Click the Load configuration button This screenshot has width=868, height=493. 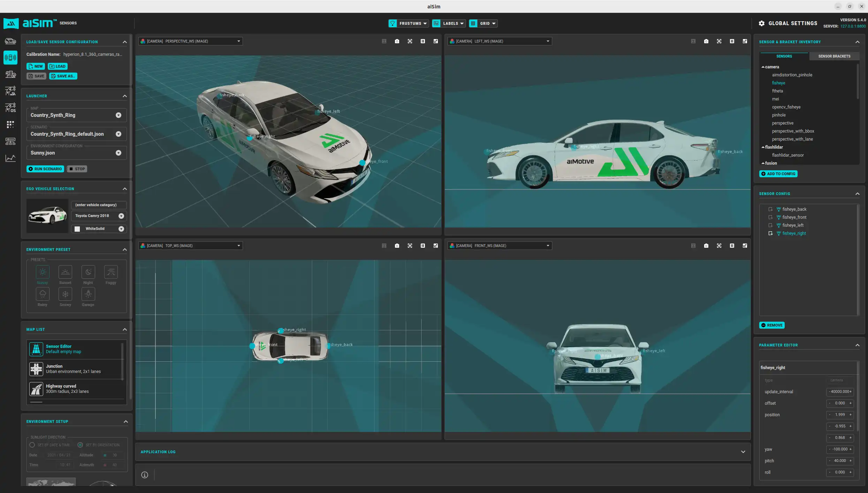(x=58, y=66)
